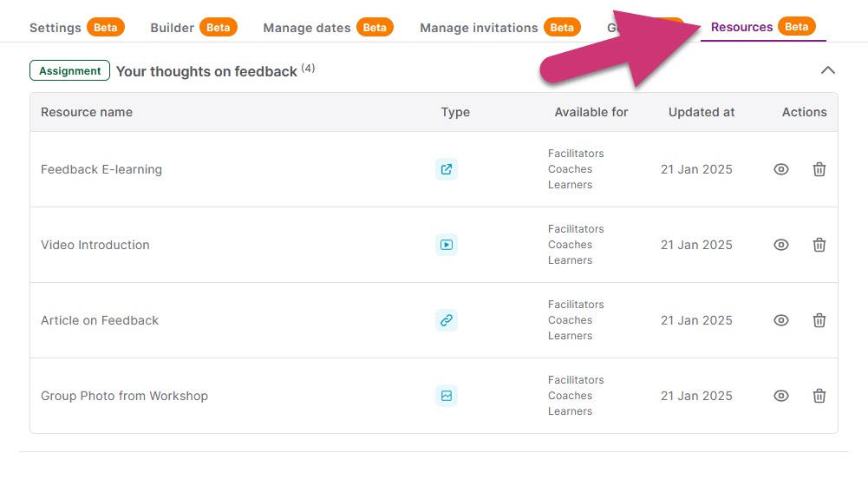
Task: Delete the Video Introduction resource
Action: click(819, 245)
